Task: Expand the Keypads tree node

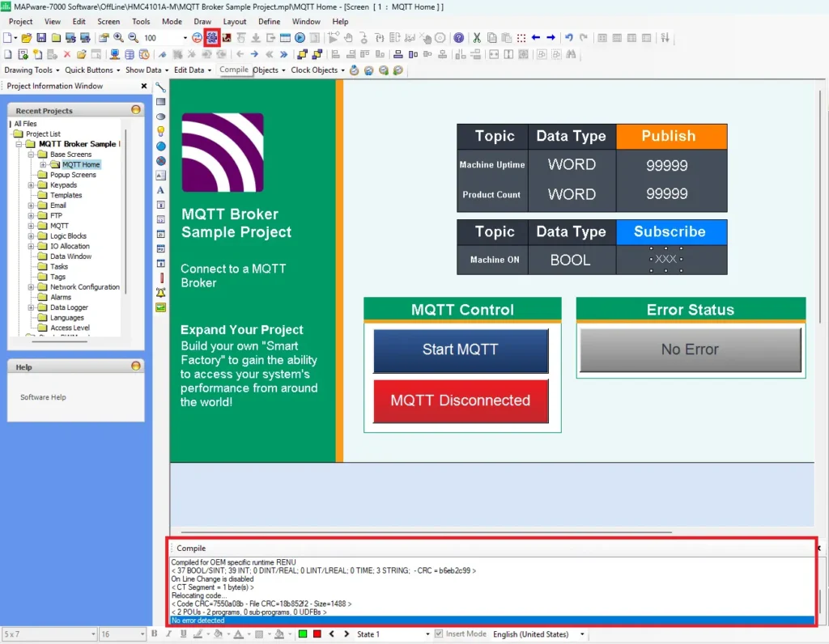Action: tap(32, 185)
